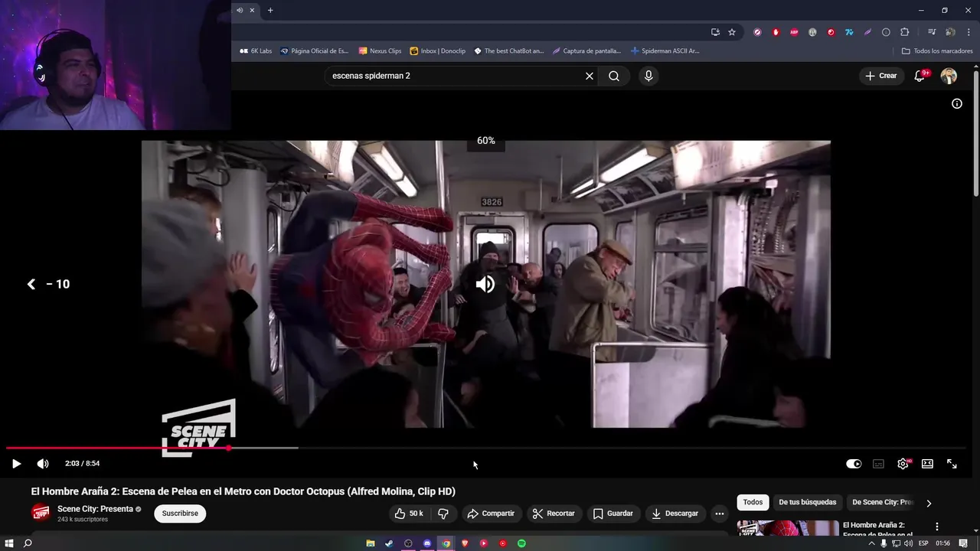Open the 7tv extension icon
This screenshot has width=980, height=551.
pyautogui.click(x=849, y=32)
